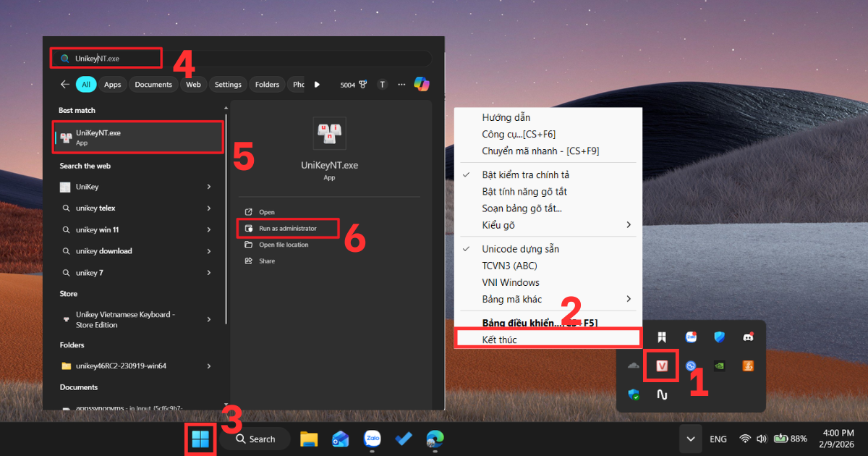This screenshot has width=868, height=456.
Task: Open Windows Security shield in the tray
Action: click(x=635, y=394)
